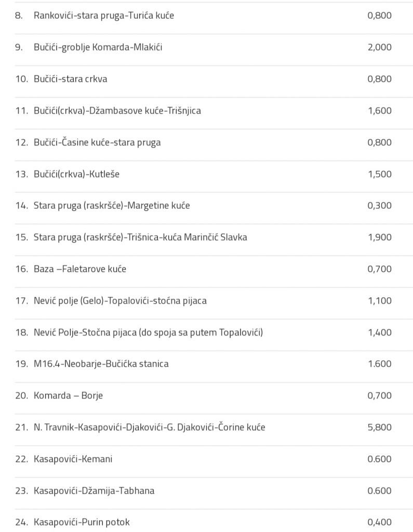
Task: Click the row mentioning "kuća Marinčić Slavka"
Action: coord(140,237)
